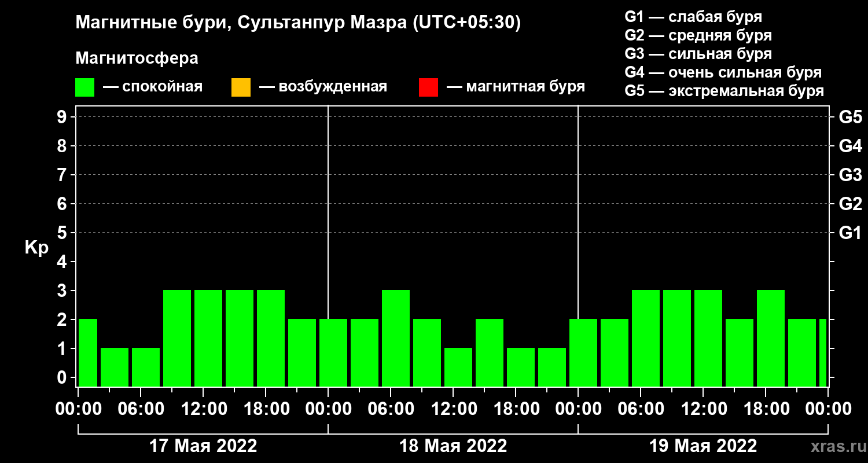The height and width of the screenshot is (463, 868).
Task: Click the Kp 3 bar at 06:00 on 18 Мая
Action: click(x=396, y=339)
